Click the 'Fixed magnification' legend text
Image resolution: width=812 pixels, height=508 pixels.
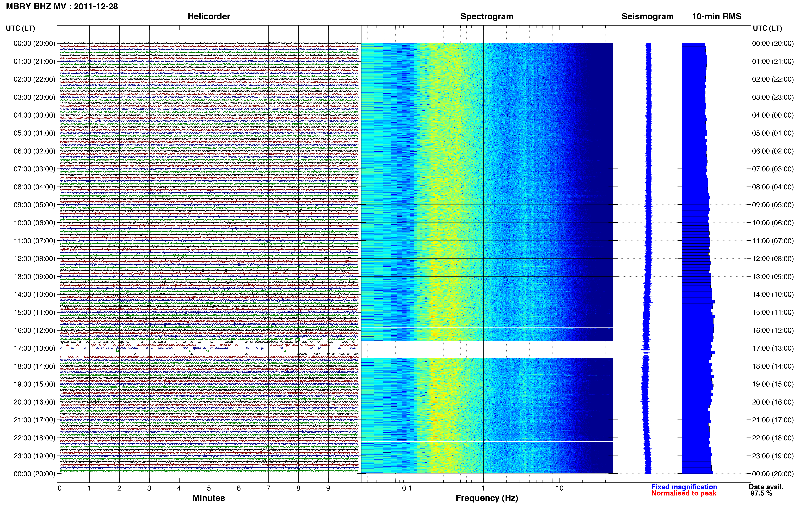point(684,487)
